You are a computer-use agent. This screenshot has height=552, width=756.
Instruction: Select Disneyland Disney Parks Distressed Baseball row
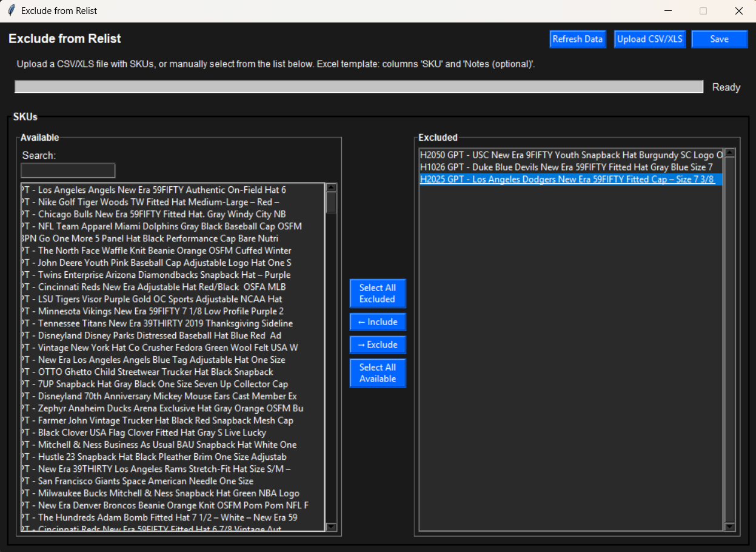coord(173,335)
